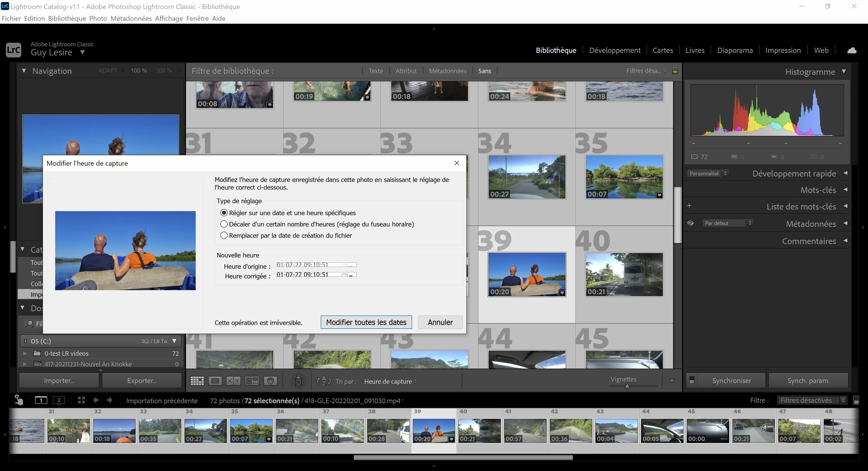Select "Remplacer par la date de création" option

pyautogui.click(x=224, y=235)
